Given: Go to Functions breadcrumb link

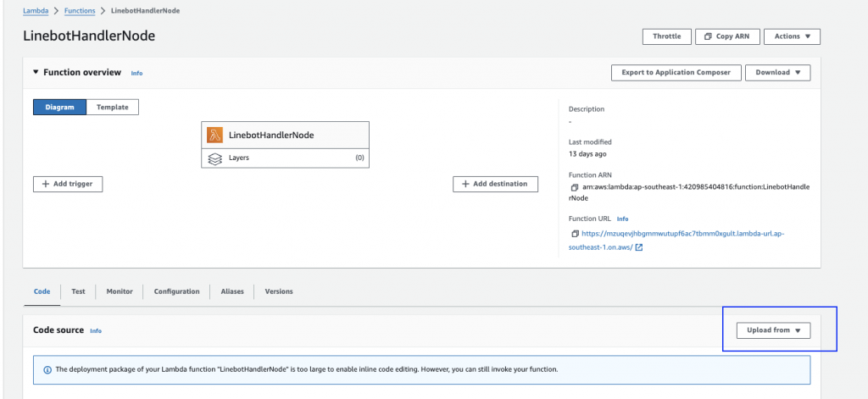Looking at the screenshot, I should click(x=79, y=9).
